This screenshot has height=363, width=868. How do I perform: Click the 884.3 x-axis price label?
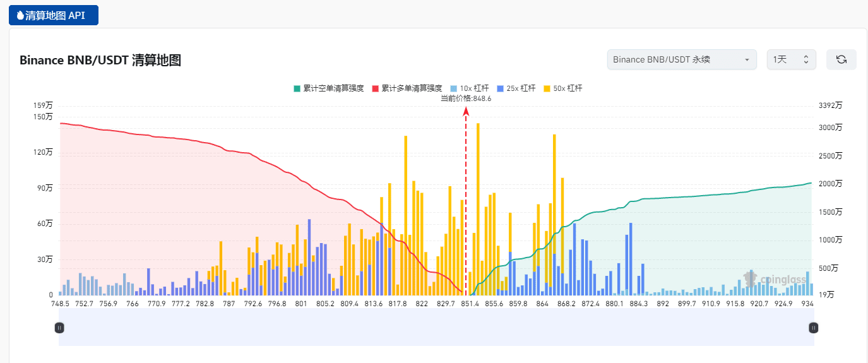click(x=639, y=304)
